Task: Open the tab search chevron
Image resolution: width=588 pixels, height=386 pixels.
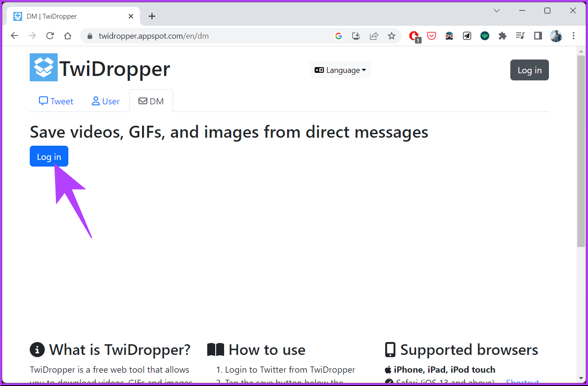Action: (497, 10)
